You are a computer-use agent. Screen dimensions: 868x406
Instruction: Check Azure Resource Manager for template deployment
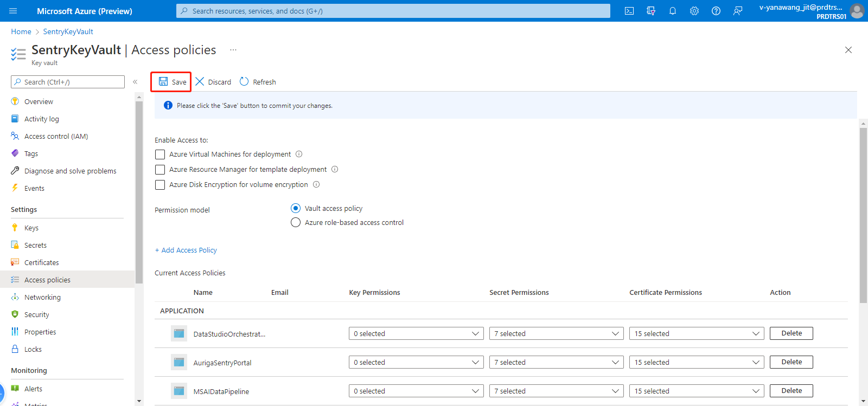click(x=160, y=170)
